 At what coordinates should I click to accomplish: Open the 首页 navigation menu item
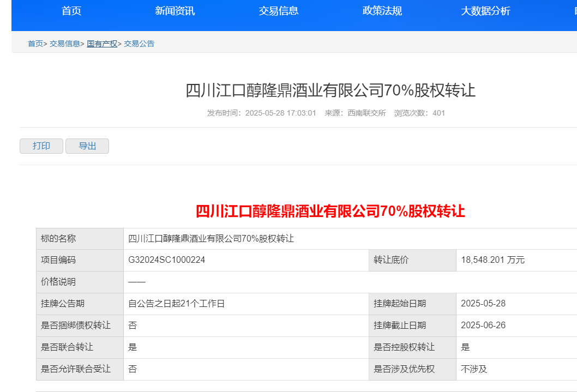[72, 11]
